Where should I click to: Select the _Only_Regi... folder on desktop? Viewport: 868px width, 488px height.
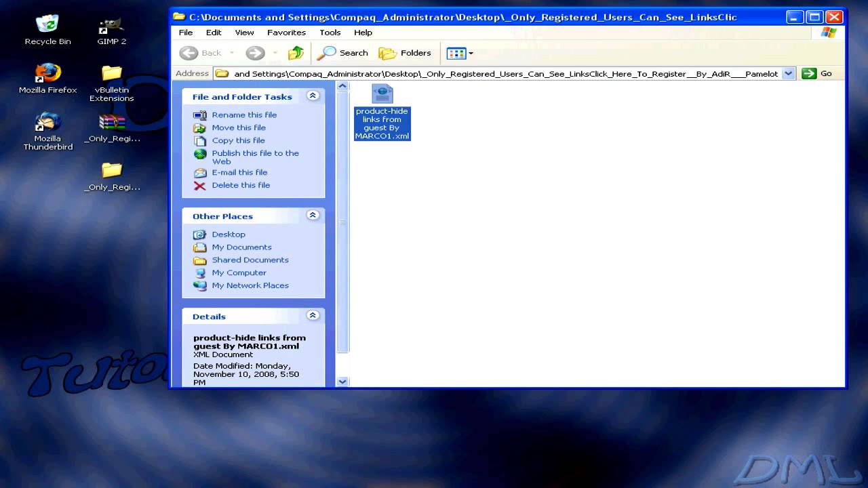[112, 177]
